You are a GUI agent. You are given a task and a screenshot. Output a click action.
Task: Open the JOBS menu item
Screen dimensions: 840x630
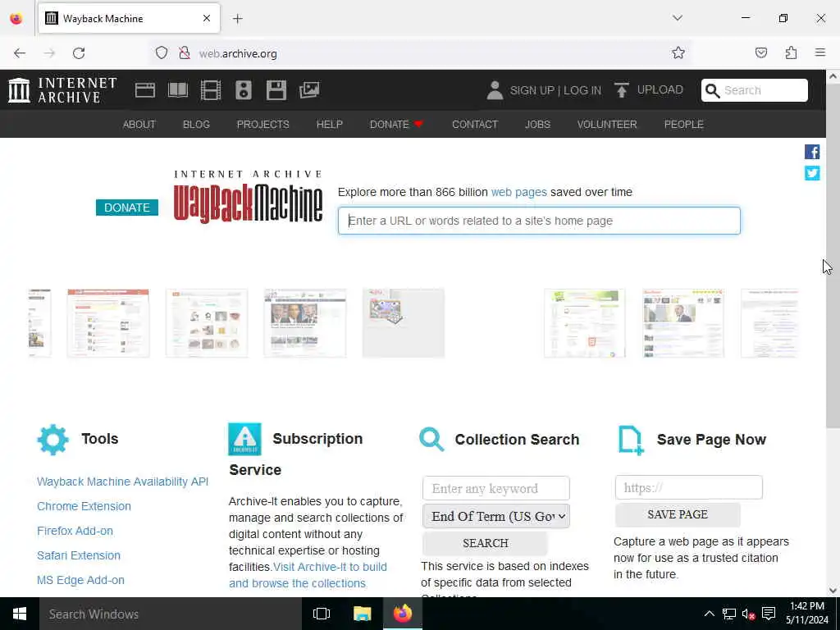[537, 125]
